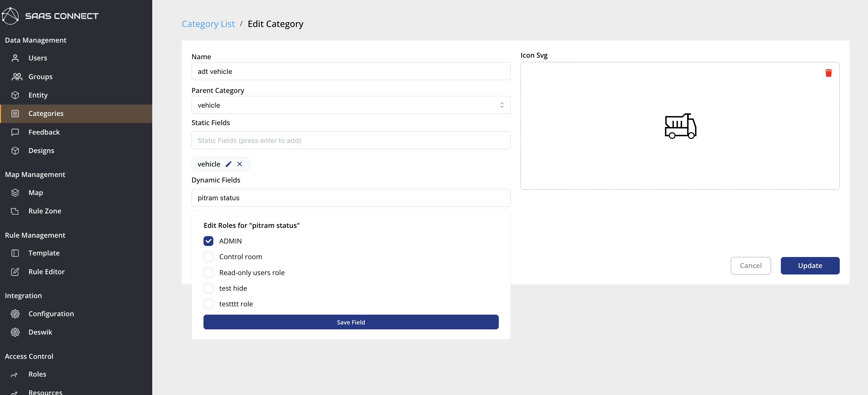Open the Rule Zone tool
This screenshot has width=868, height=395.
point(45,211)
